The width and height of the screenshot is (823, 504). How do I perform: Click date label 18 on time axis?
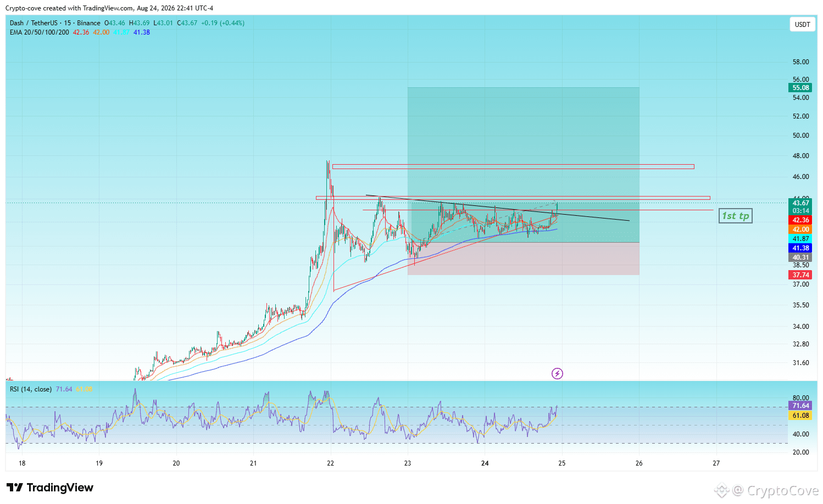[x=22, y=463]
